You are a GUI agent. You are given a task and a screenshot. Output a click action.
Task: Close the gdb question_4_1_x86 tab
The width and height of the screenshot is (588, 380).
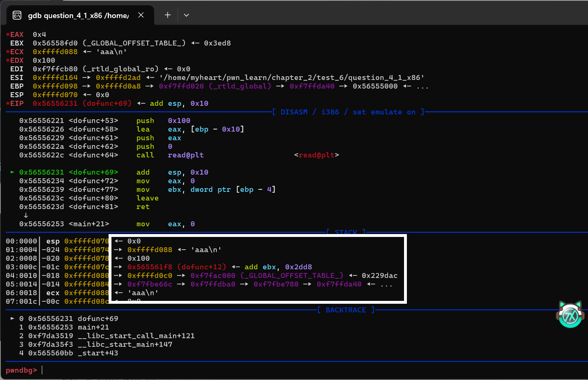[141, 15]
